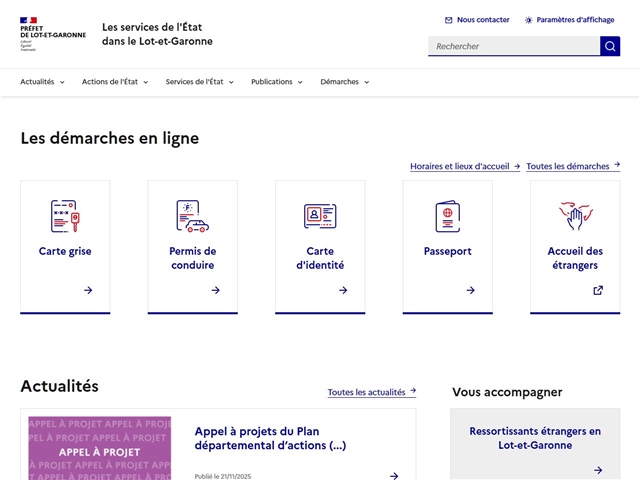Expand the Actions de l'État dropdown
The width and height of the screenshot is (640, 480).
[115, 82]
